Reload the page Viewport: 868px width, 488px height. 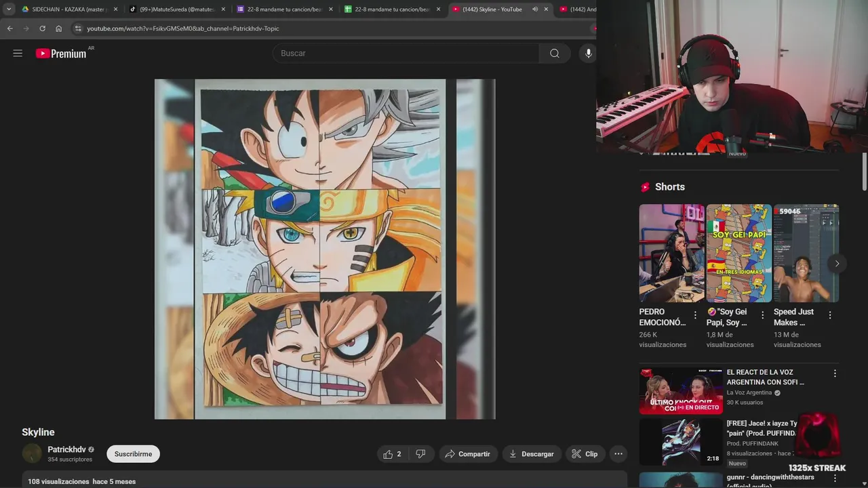coord(42,28)
